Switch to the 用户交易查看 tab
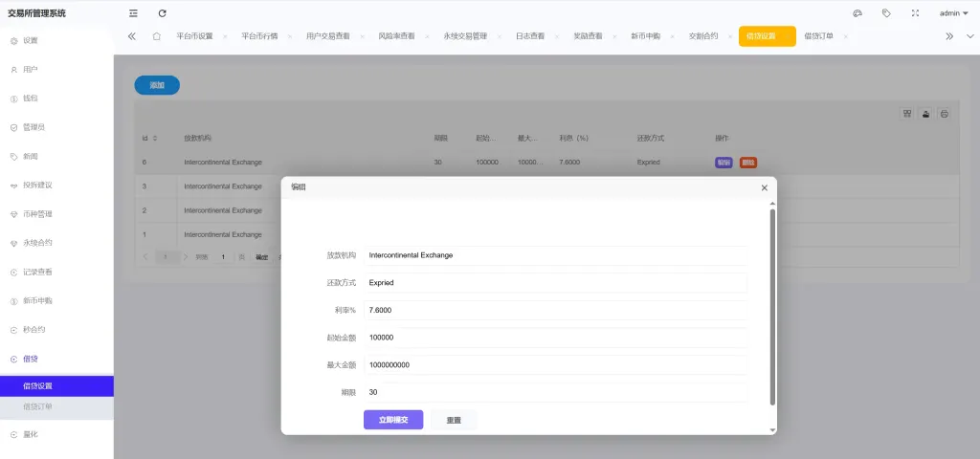980x459 pixels. pyautogui.click(x=328, y=36)
